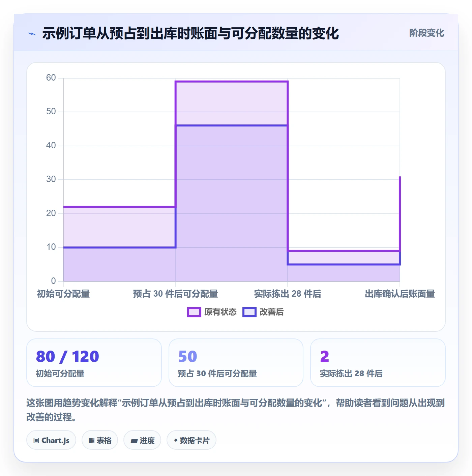472x476 pixels.
Task: Click the 预占 30 件后可分配量 x-axis label
Action: tap(175, 294)
